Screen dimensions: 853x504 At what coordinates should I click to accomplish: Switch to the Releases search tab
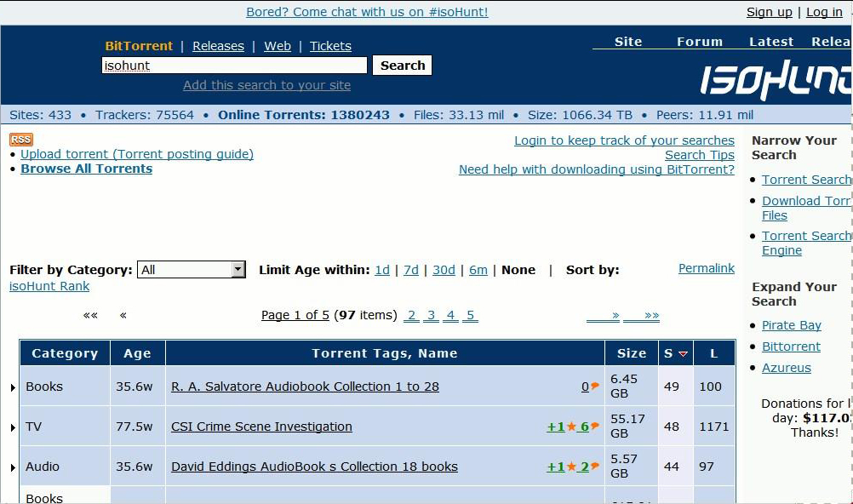[x=218, y=46]
